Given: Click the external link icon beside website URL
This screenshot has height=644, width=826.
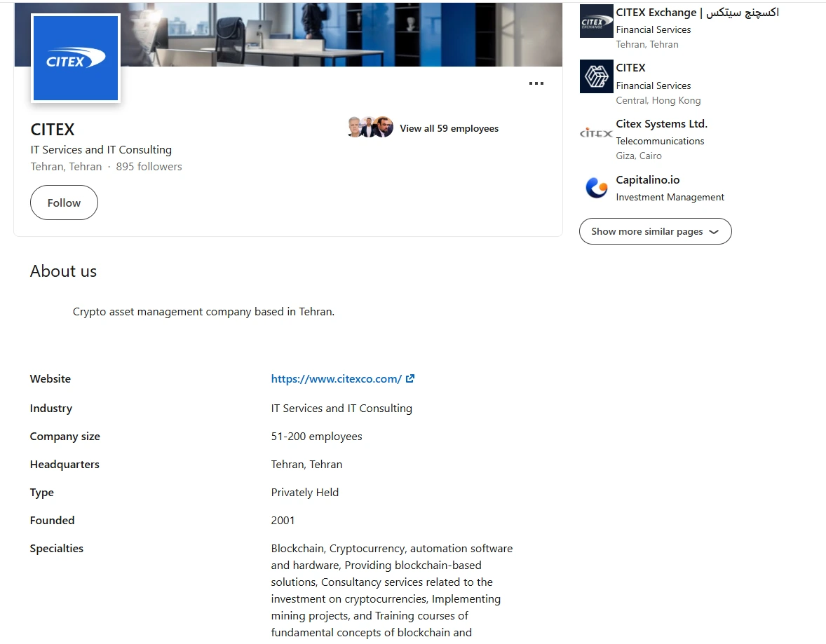Looking at the screenshot, I should [x=409, y=378].
